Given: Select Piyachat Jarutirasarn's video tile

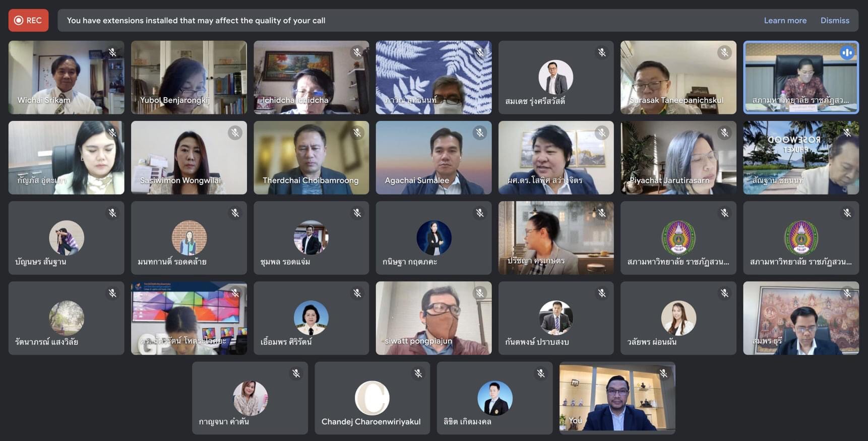Looking at the screenshot, I should (678, 157).
